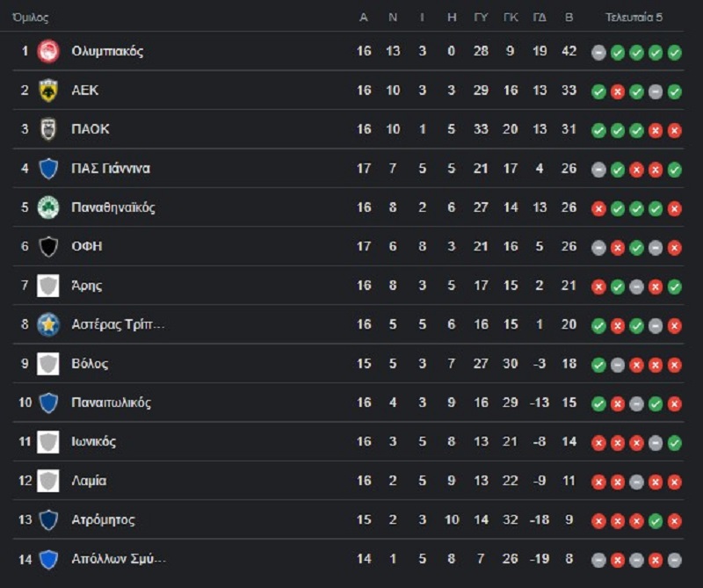The width and height of the screenshot is (703, 588).
Task: Open the Παναιτωλικός team link
Action: [112, 403]
